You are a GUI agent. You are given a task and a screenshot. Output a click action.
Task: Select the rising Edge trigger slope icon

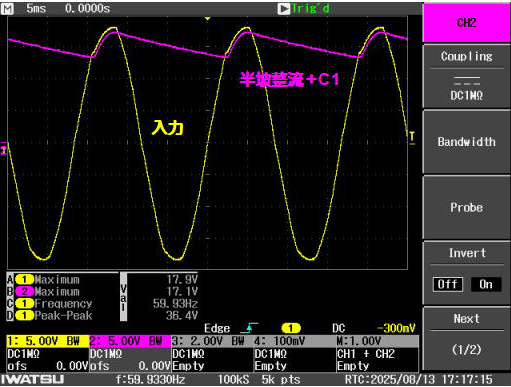250,328
